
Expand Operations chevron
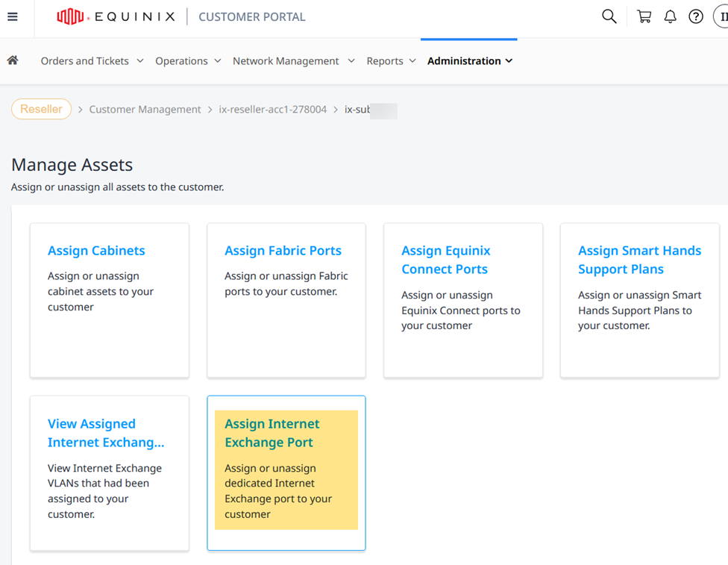tap(217, 61)
